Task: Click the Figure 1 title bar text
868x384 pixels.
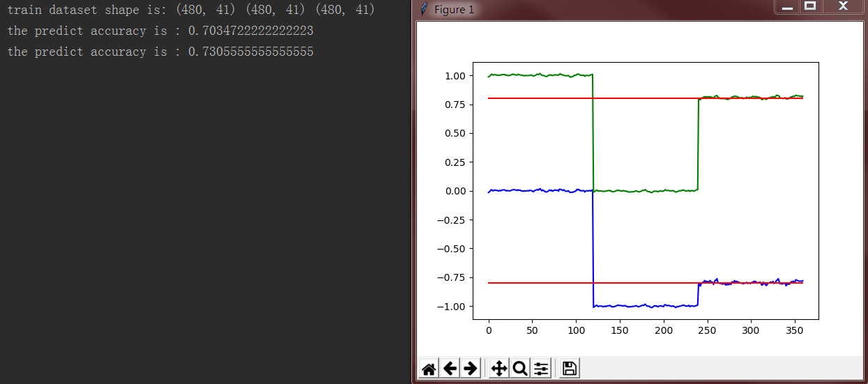Action: point(454,10)
